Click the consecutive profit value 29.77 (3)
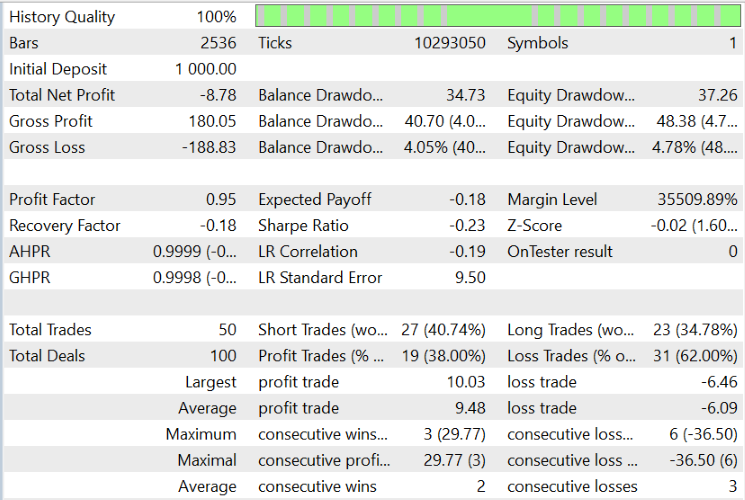The height and width of the screenshot is (500, 745). tap(454, 460)
